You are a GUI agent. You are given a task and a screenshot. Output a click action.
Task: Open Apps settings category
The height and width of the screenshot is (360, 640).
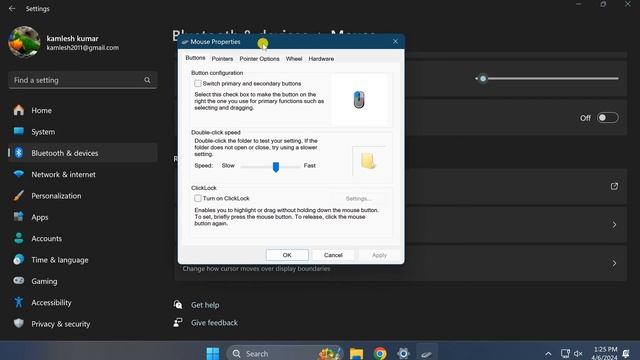coord(82,217)
